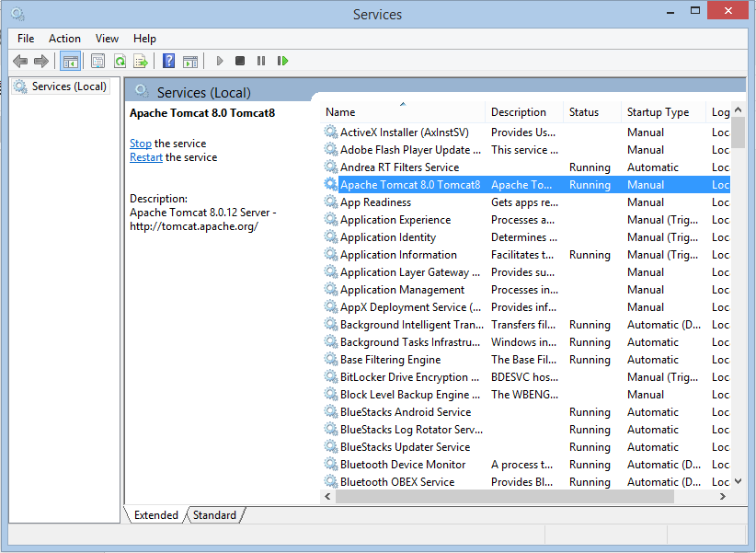Screen dimensions: 756x553
Task: Select the AppX Deployment Service row
Action: click(525, 307)
